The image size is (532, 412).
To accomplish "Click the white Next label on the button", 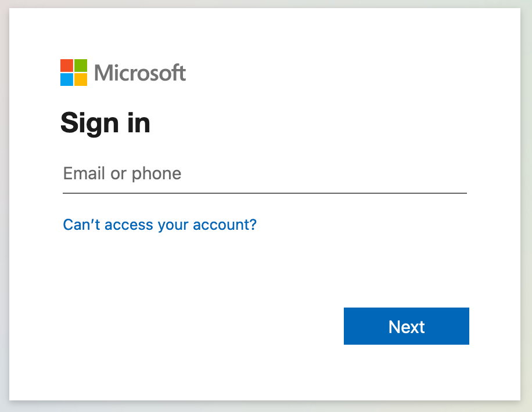I will coord(407,327).
